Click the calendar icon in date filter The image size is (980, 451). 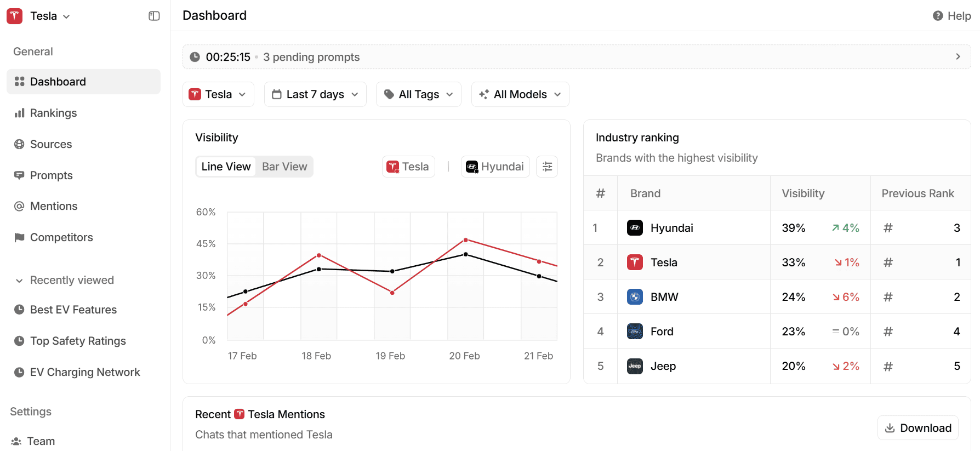277,94
